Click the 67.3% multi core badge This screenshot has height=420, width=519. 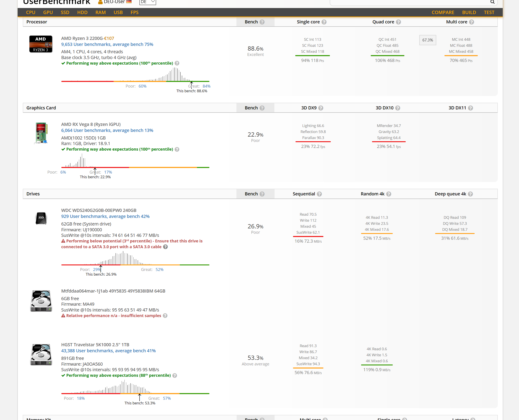428,40
